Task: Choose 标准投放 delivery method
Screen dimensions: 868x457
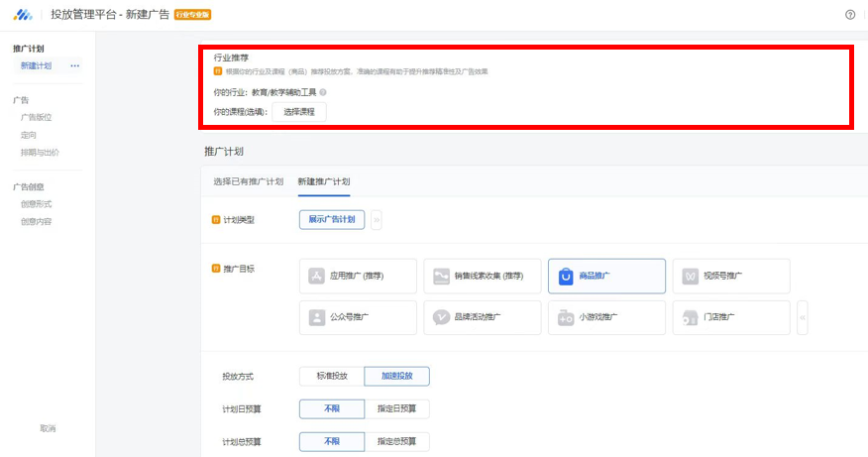Action: [x=332, y=376]
